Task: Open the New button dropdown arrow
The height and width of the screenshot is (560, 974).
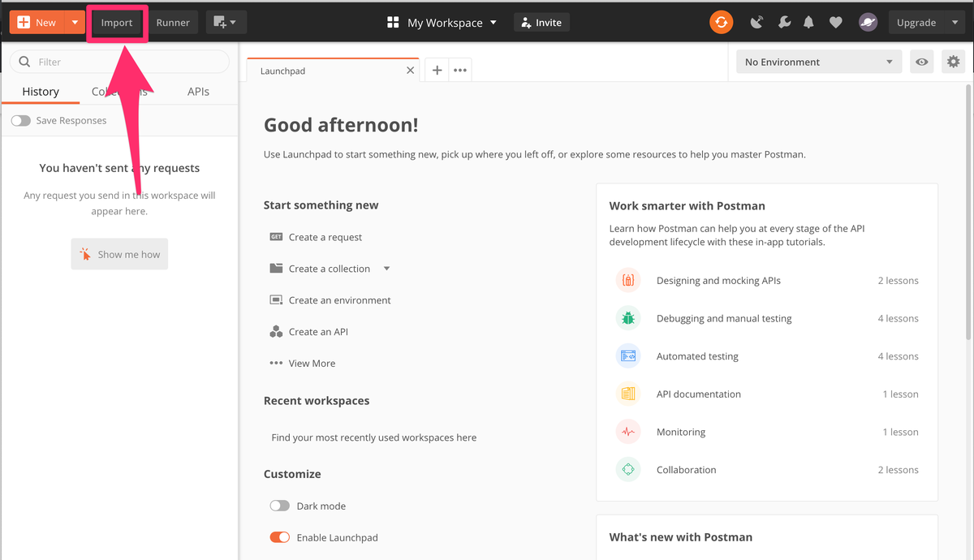Action: [75, 23]
